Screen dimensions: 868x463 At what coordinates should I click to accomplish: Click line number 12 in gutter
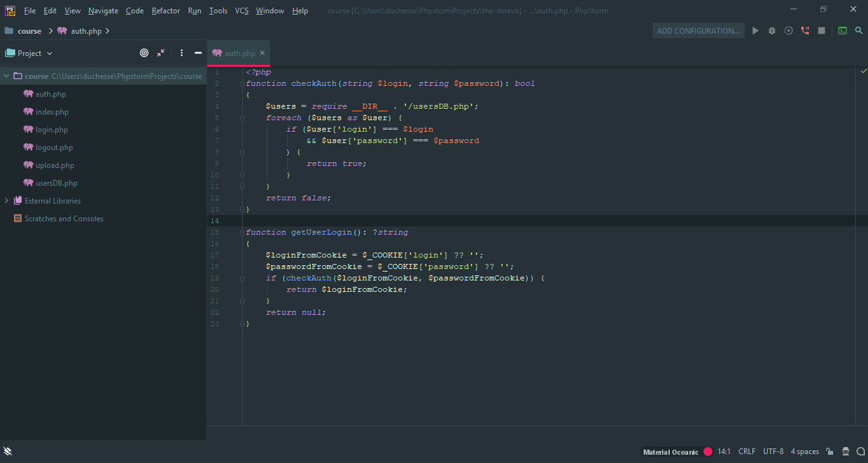coord(214,198)
